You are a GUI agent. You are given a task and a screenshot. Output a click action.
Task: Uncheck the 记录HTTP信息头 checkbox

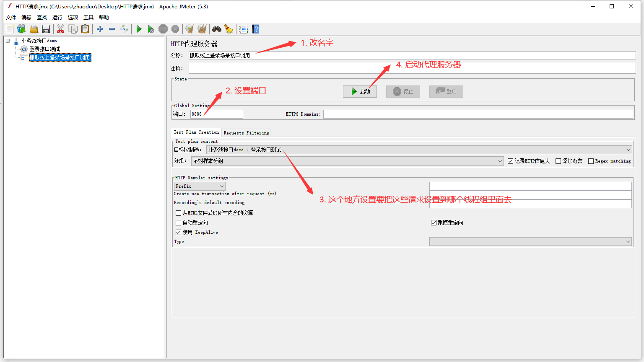(510, 161)
